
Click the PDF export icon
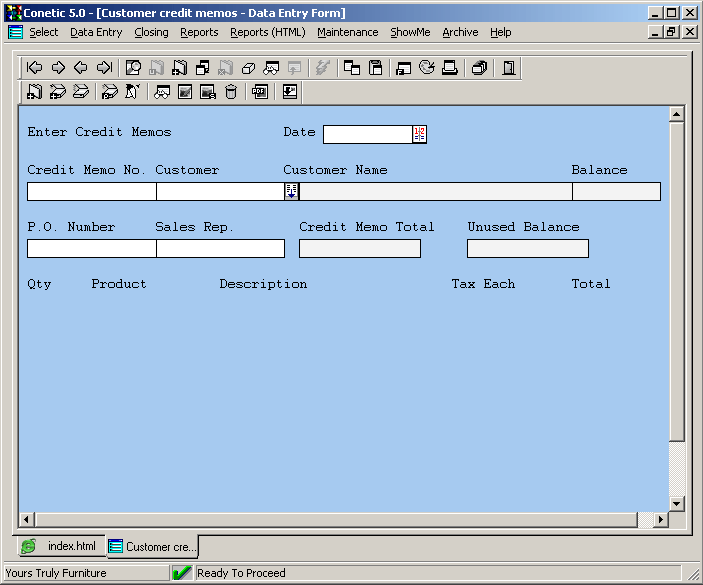(260, 92)
